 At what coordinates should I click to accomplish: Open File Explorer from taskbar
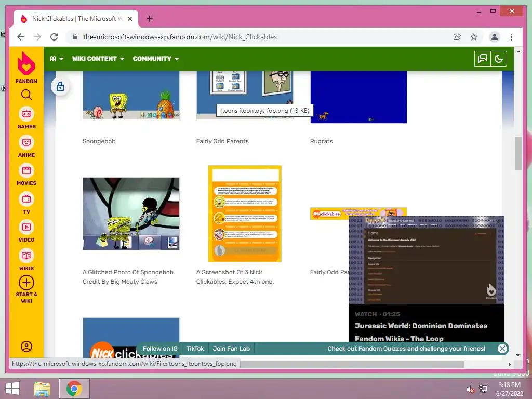42,389
